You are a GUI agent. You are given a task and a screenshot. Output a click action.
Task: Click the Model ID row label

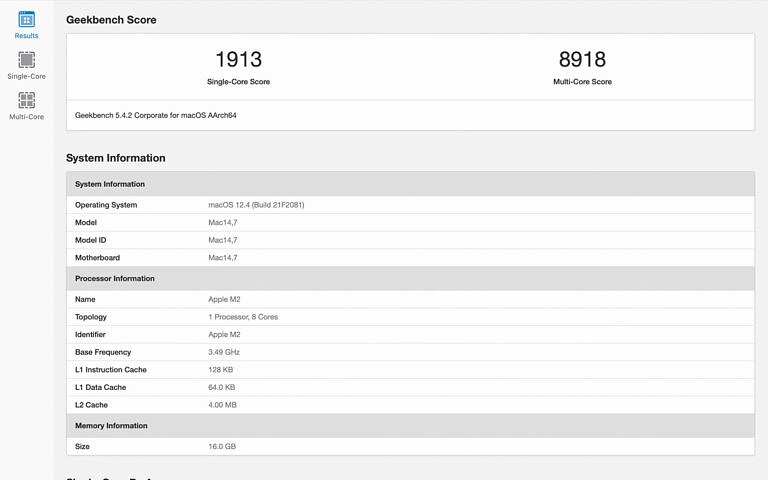[91, 240]
